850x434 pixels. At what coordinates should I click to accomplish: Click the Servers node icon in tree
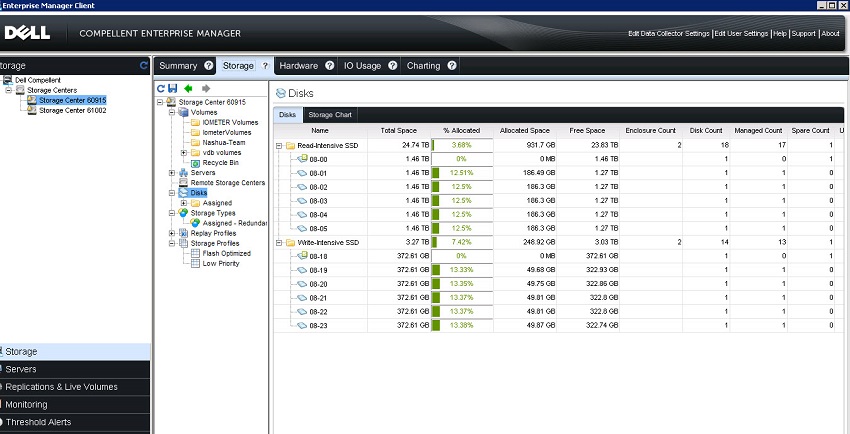[183, 173]
